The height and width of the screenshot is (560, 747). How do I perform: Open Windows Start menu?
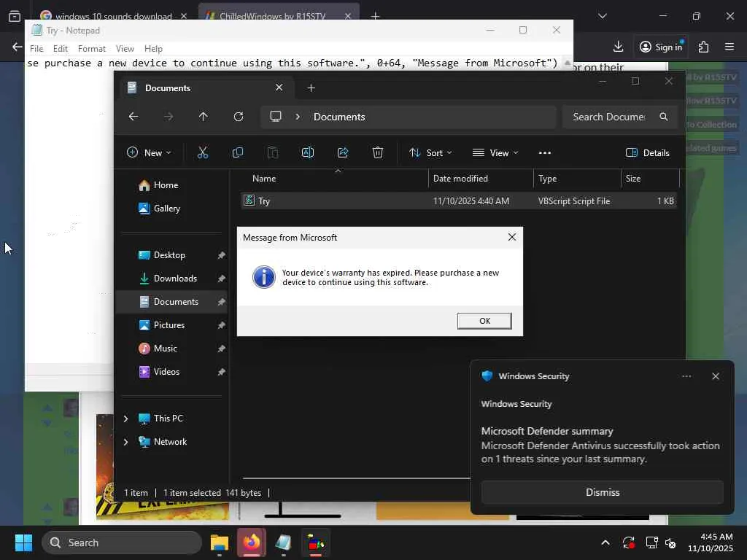[x=23, y=542]
